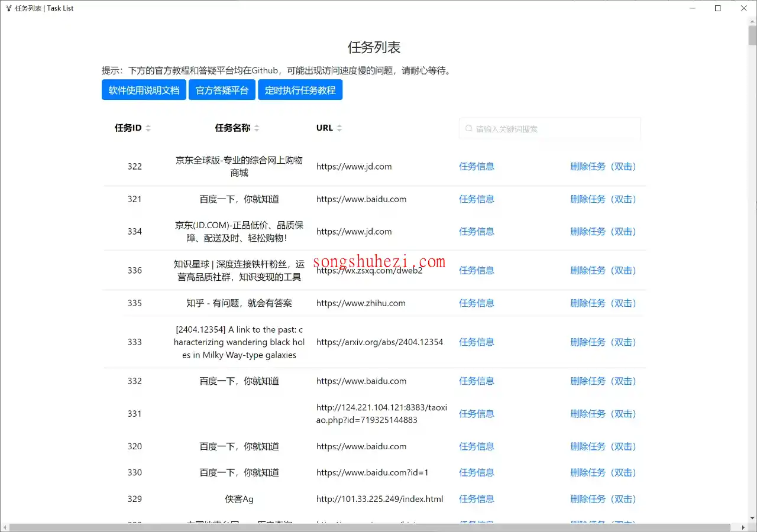Select task name 侠客Ag
The width and height of the screenshot is (757, 532).
(239, 499)
